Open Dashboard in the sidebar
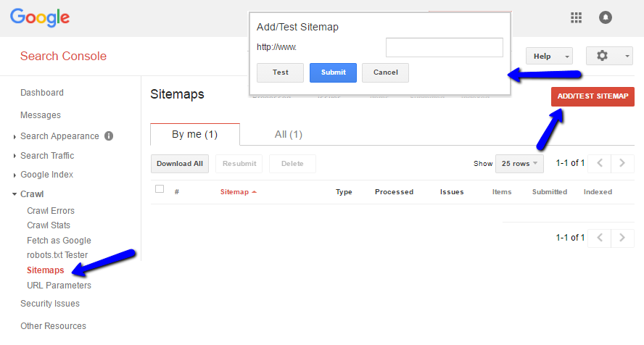The image size is (644, 345). (42, 93)
